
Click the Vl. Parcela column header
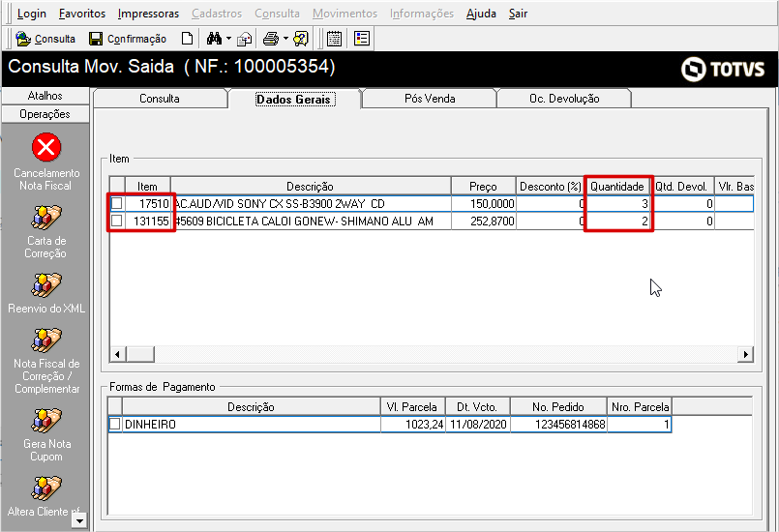[x=412, y=407]
